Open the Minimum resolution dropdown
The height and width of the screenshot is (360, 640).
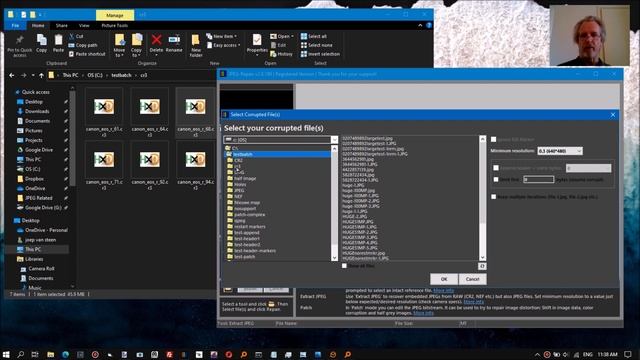click(560, 151)
